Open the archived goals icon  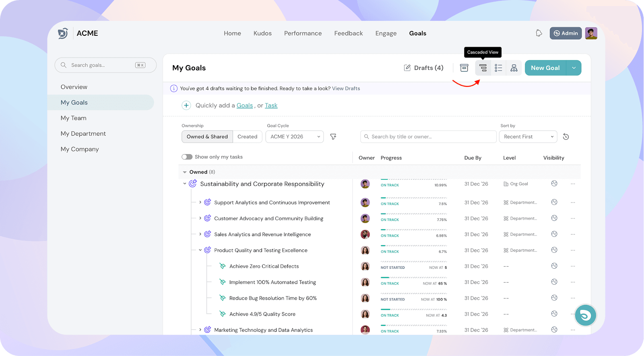point(464,68)
